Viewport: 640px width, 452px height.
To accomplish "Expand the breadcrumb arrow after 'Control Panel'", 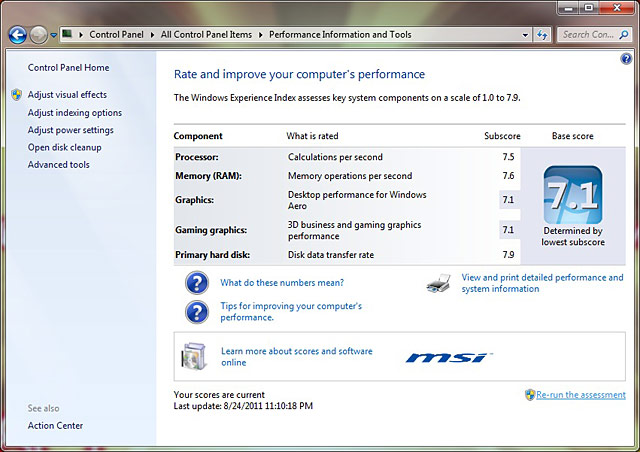I will (x=154, y=34).
